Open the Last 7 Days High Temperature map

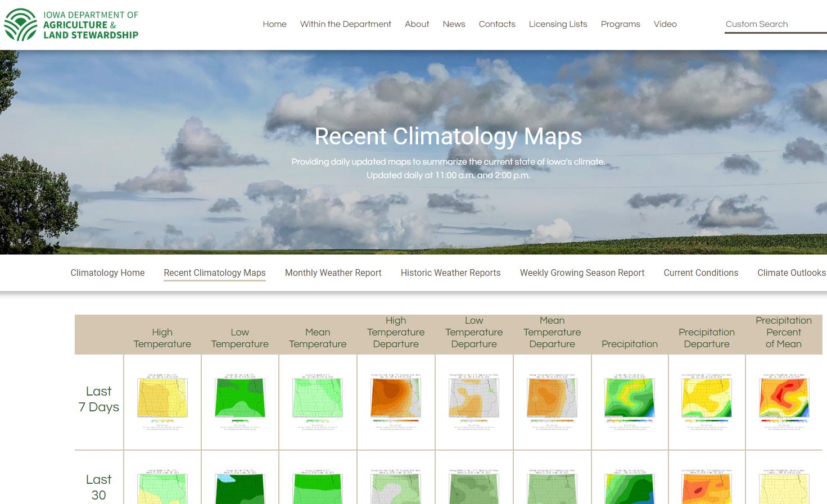(x=162, y=401)
